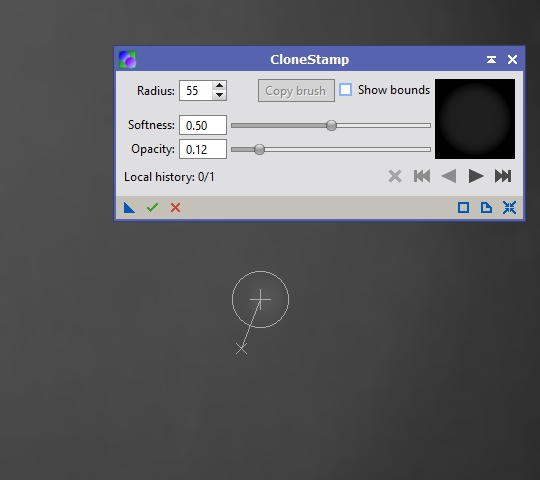Jump to last local history step

pos(503,176)
